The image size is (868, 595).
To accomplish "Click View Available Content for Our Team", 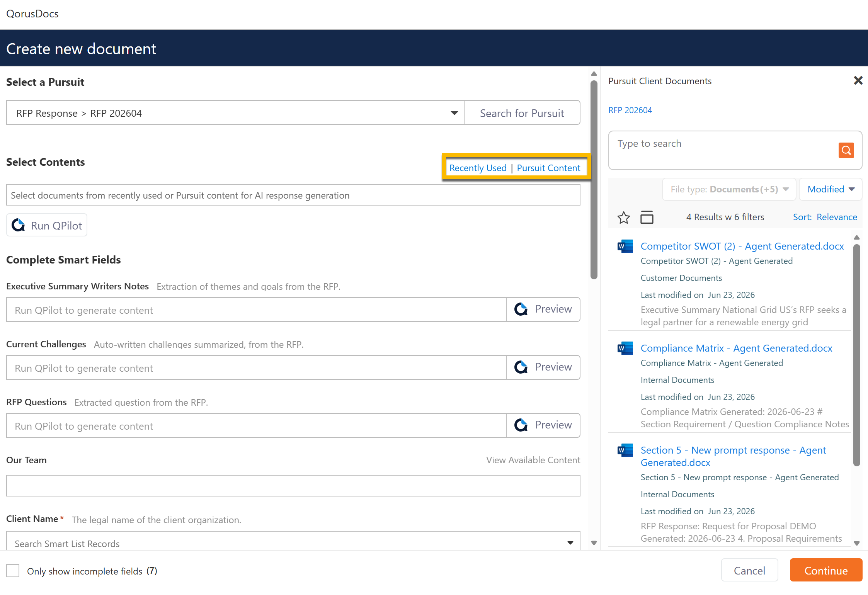I will pyautogui.click(x=533, y=460).
